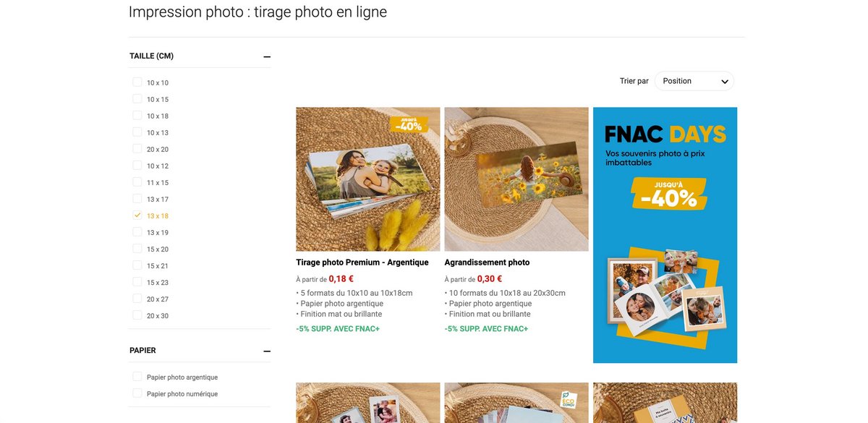
Task: Enable the 20 x 30 size checkbox
Action: (137, 315)
